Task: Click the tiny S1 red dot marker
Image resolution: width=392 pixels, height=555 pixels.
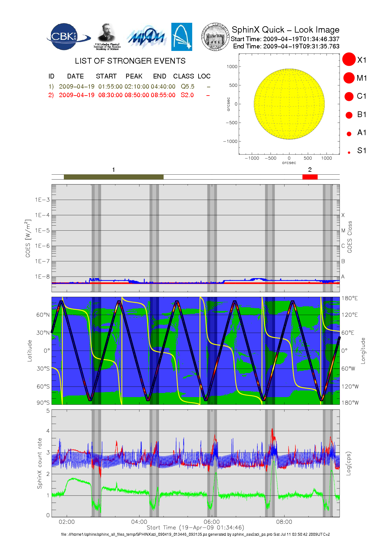Action: tap(349, 153)
